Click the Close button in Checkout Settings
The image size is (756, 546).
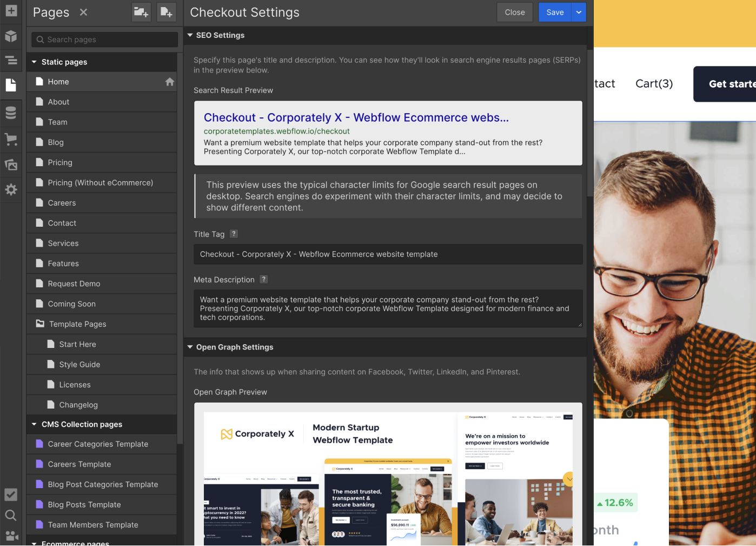(515, 12)
